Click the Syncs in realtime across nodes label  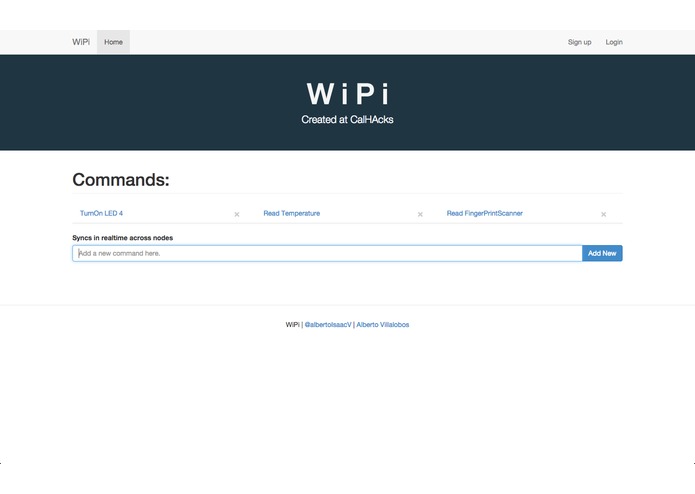[122, 238]
